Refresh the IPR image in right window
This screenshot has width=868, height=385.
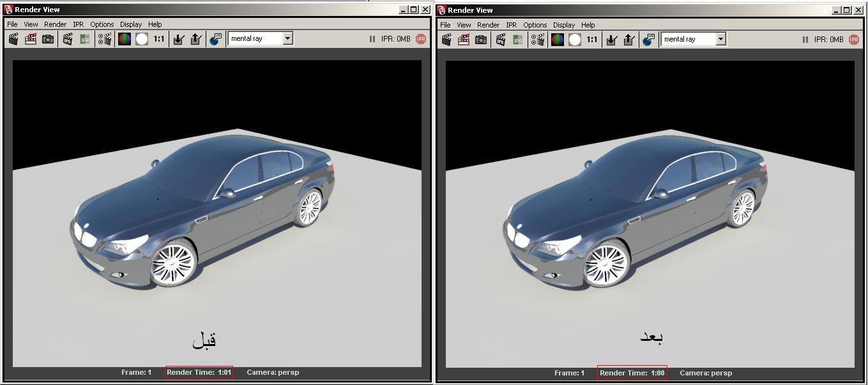pyautogui.click(x=518, y=39)
